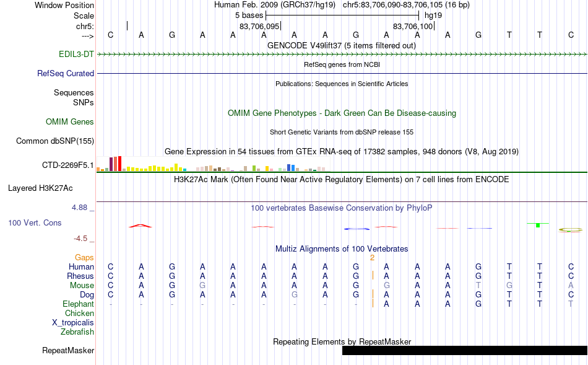Click the Gene Expression in 54 tissues title
Screen dimensions: 588x365
[342, 151]
